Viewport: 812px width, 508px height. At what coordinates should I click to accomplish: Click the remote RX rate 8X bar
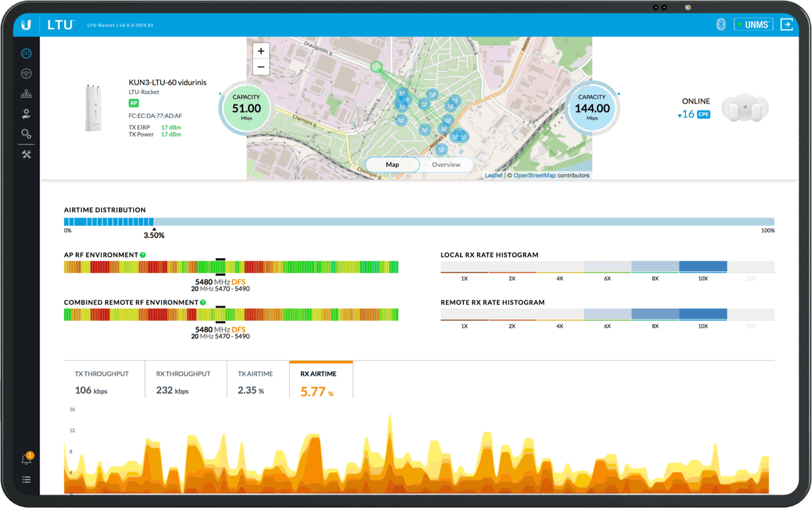click(655, 314)
